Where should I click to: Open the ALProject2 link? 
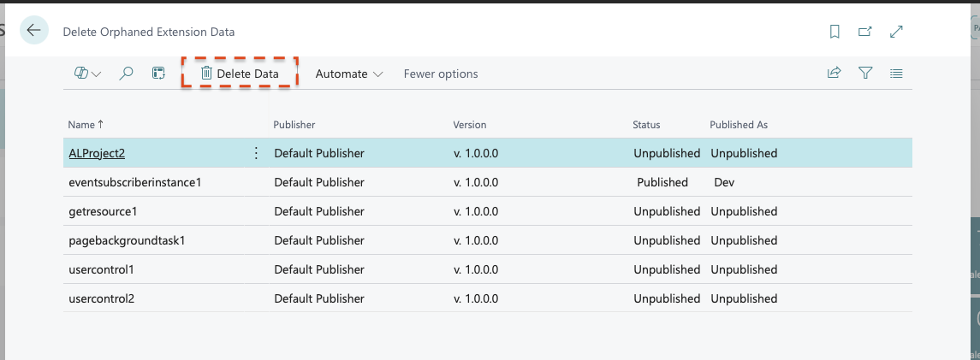pyautogui.click(x=97, y=153)
